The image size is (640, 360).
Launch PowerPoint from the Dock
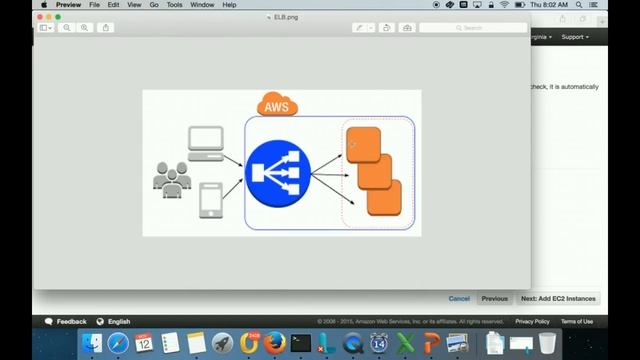431,343
